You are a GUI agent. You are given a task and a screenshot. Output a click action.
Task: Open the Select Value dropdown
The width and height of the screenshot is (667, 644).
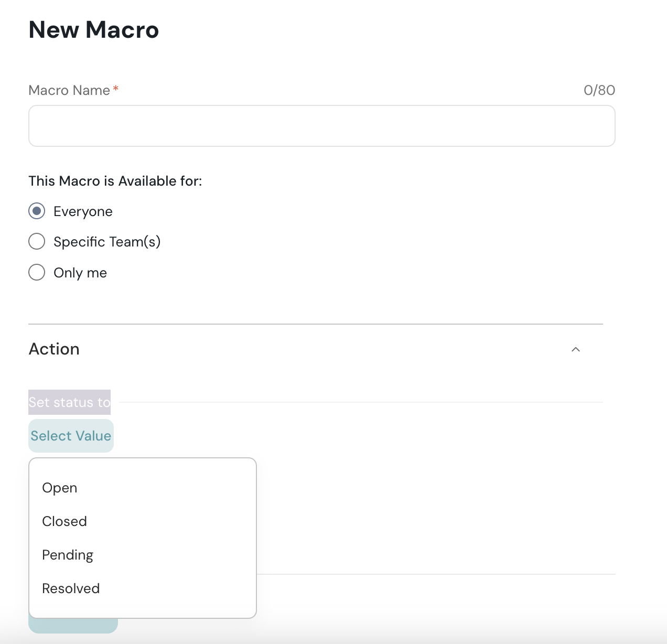[71, 436]
